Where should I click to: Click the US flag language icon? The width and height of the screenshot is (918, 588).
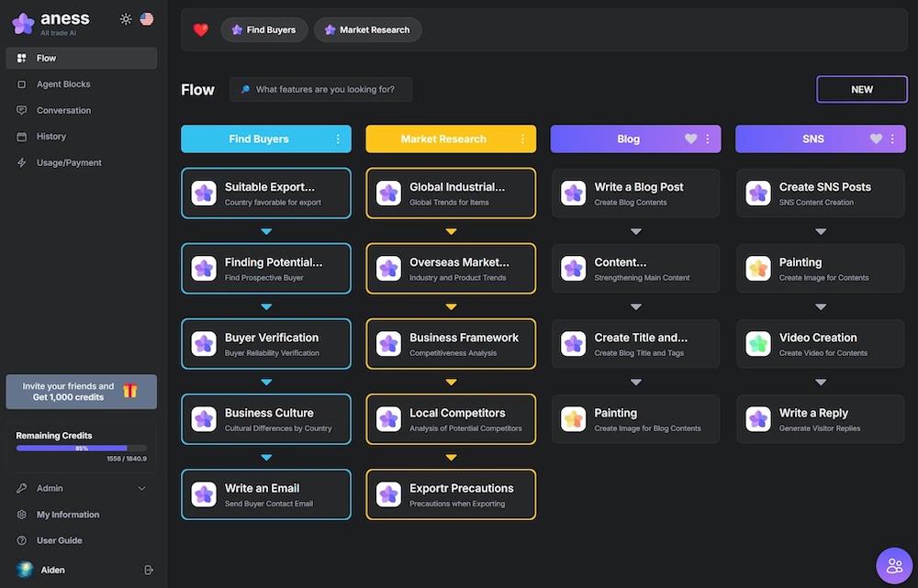point(147,18)
